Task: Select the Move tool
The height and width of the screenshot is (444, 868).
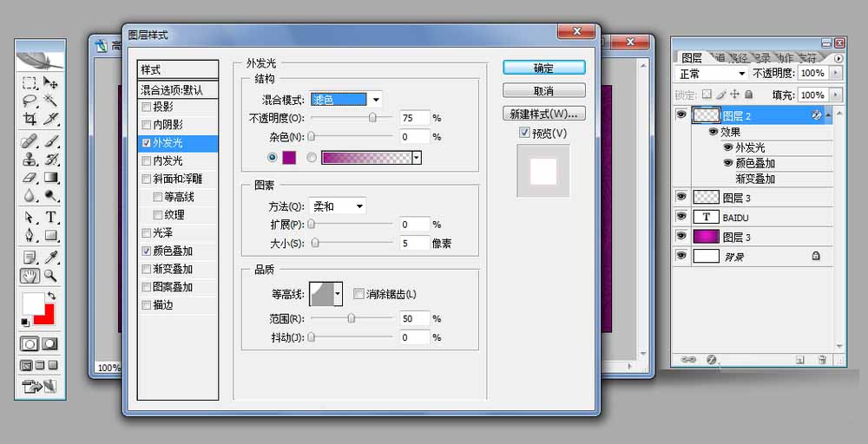Action: [x=51, y=83]
